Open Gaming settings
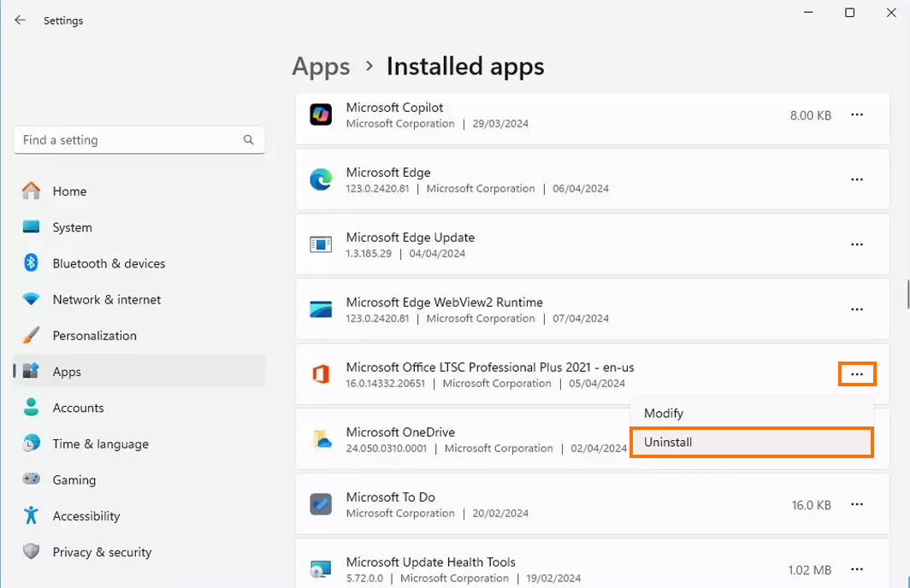910x588 pixels. pos(139,479)
